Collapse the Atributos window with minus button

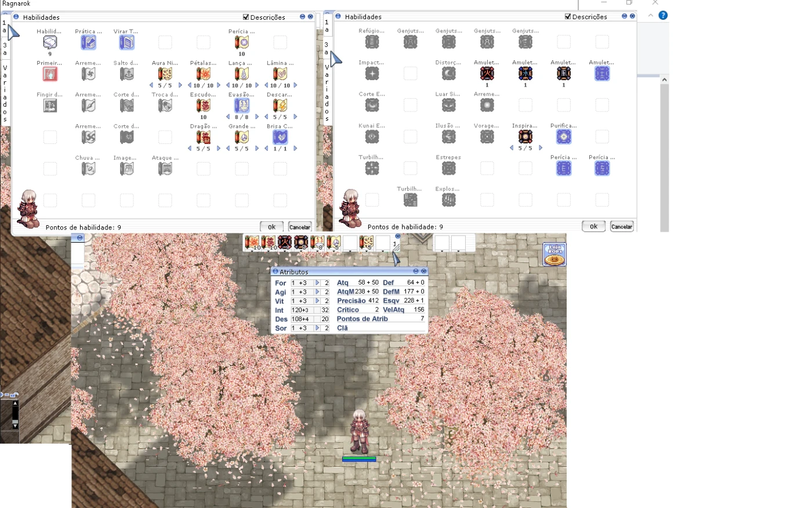pyautogui.click(x=416, y=271)
